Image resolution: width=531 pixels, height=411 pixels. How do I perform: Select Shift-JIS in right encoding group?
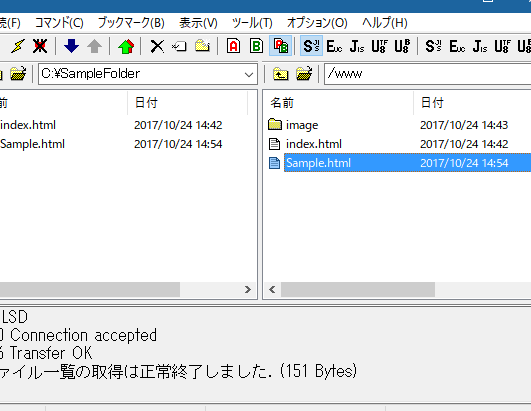(x=433, y=46)
